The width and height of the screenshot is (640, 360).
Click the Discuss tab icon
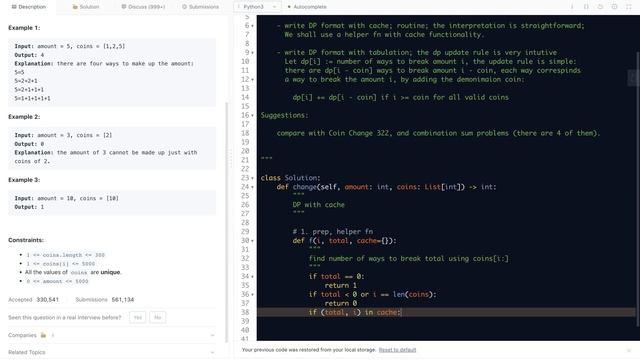pos(124,7)
